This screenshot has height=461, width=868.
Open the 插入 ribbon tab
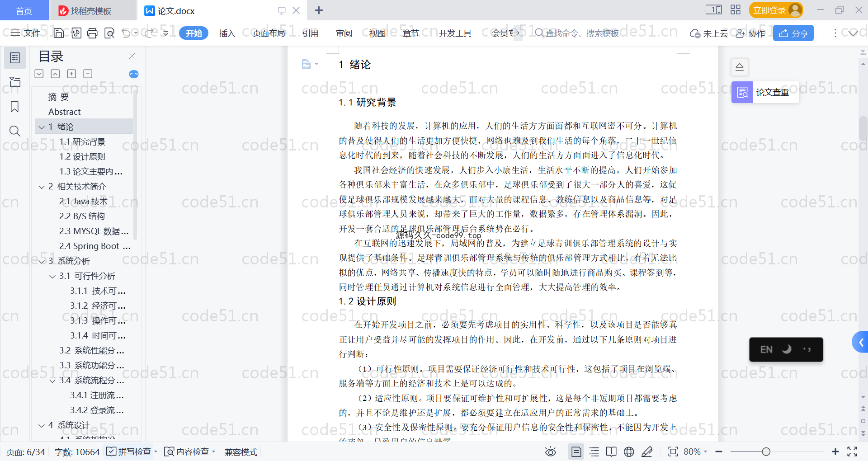pos(227,33)
